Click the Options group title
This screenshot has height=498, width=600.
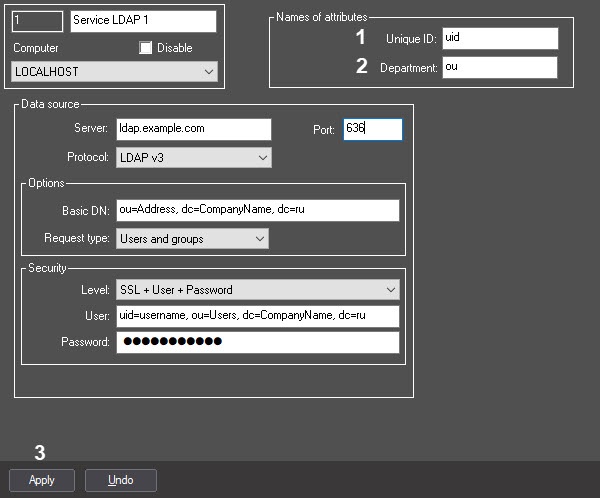[46, 183]
